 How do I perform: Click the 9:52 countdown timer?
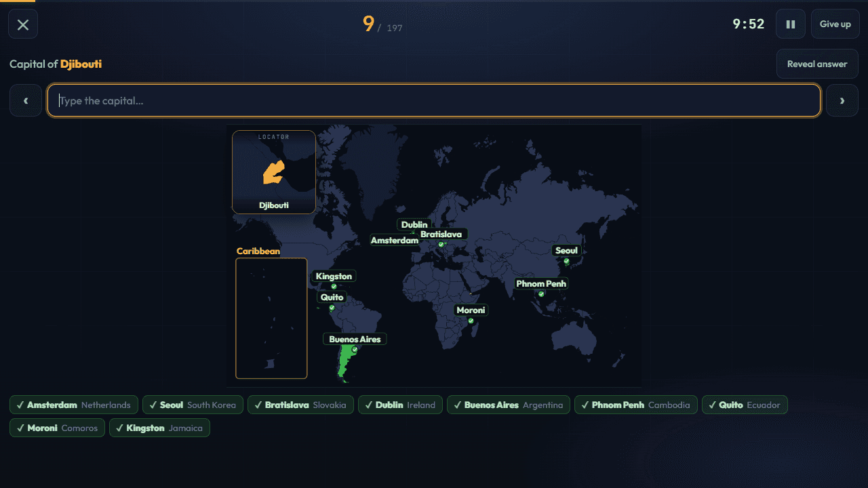[x=749, y=24]
